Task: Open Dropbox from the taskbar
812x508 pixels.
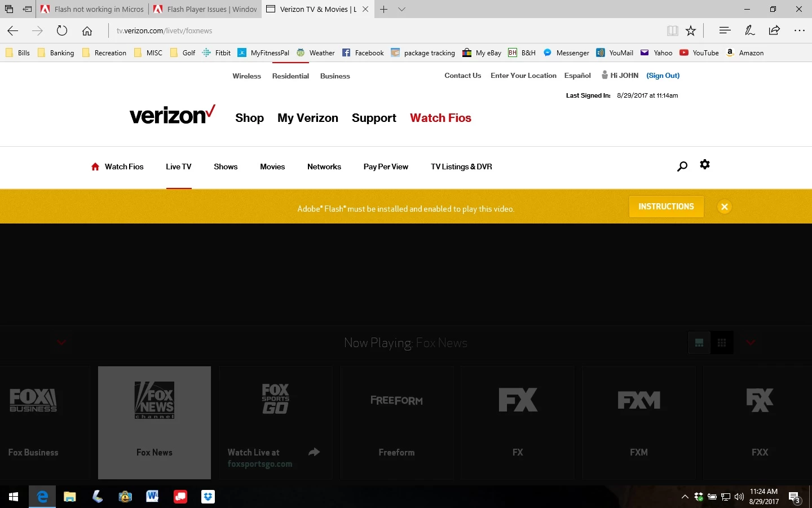Action: pos(208,497)
